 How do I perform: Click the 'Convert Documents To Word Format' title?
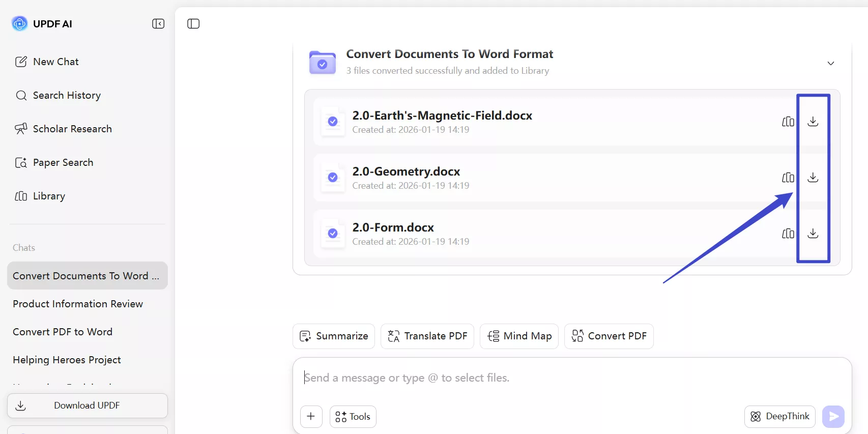[x=450, y=54]
